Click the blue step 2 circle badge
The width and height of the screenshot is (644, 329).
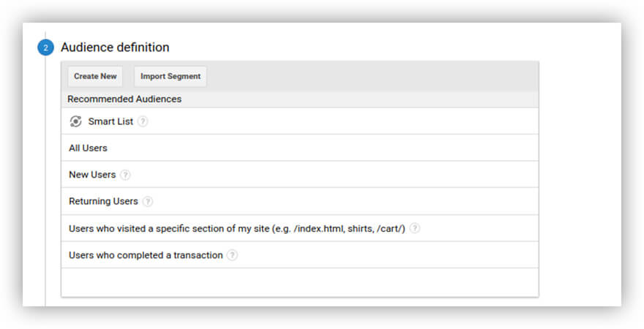point(45,48)
